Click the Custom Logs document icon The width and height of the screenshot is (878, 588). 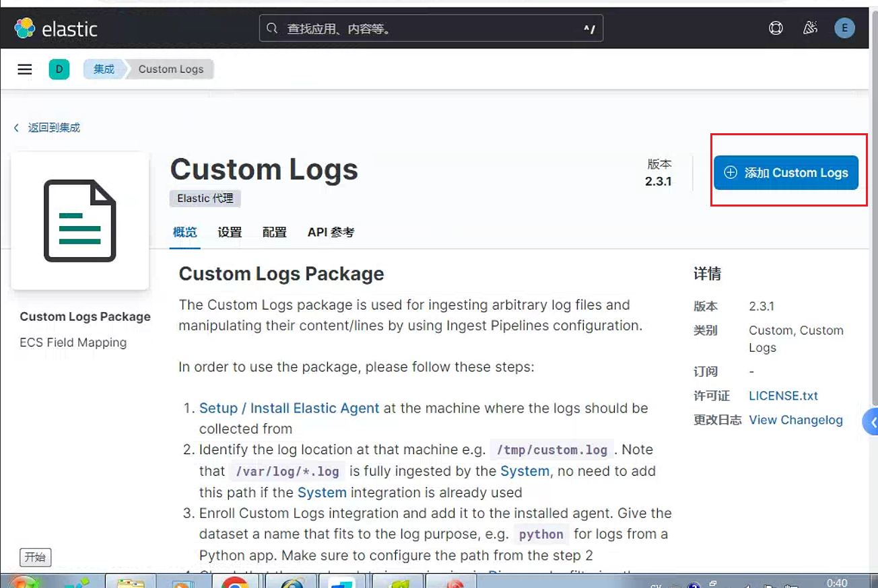pos(80,221)
